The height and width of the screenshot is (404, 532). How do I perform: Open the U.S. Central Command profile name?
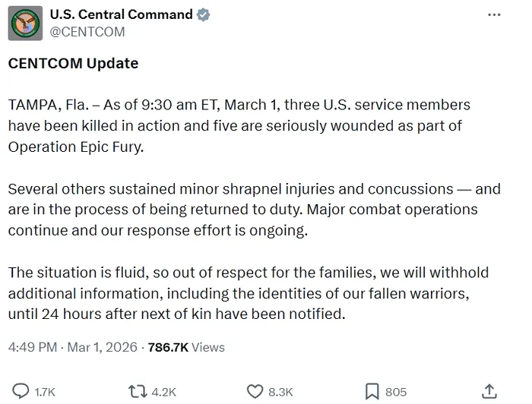(x=121, y=15)
